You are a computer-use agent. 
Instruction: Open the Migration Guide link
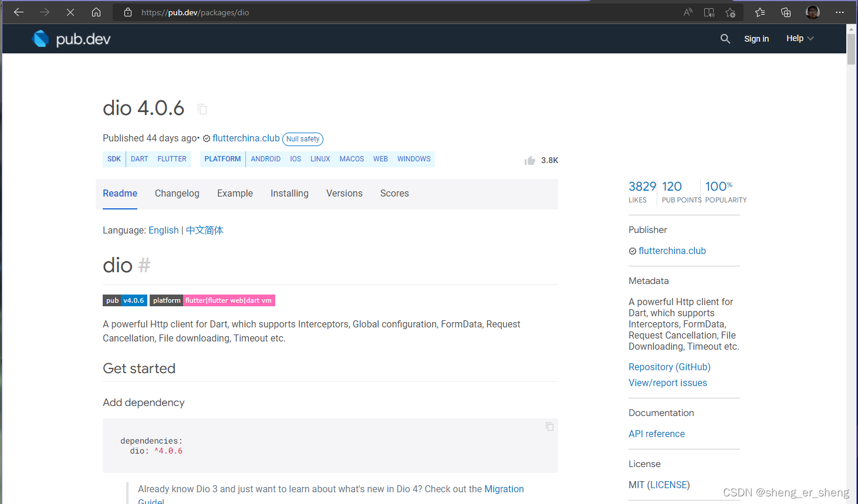coord(504,489)
